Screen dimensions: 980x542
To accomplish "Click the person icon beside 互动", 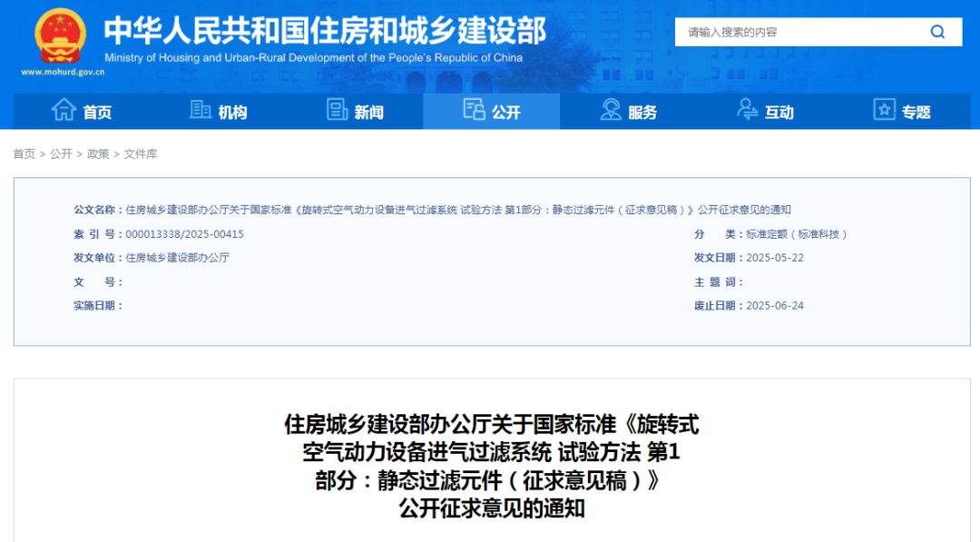I will point(747,110).
